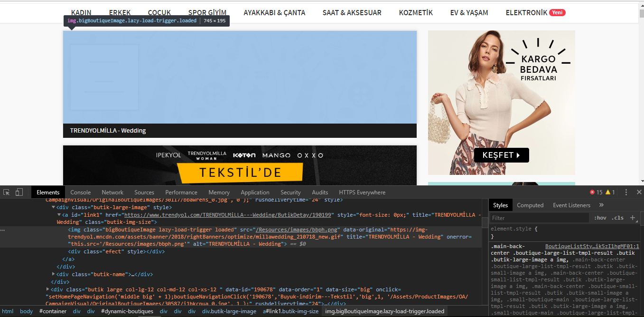The width and height of the screenshot is (644, 317).
Task: Open the TEKSTİL'DE campaign banner
Action: point(240,165)
